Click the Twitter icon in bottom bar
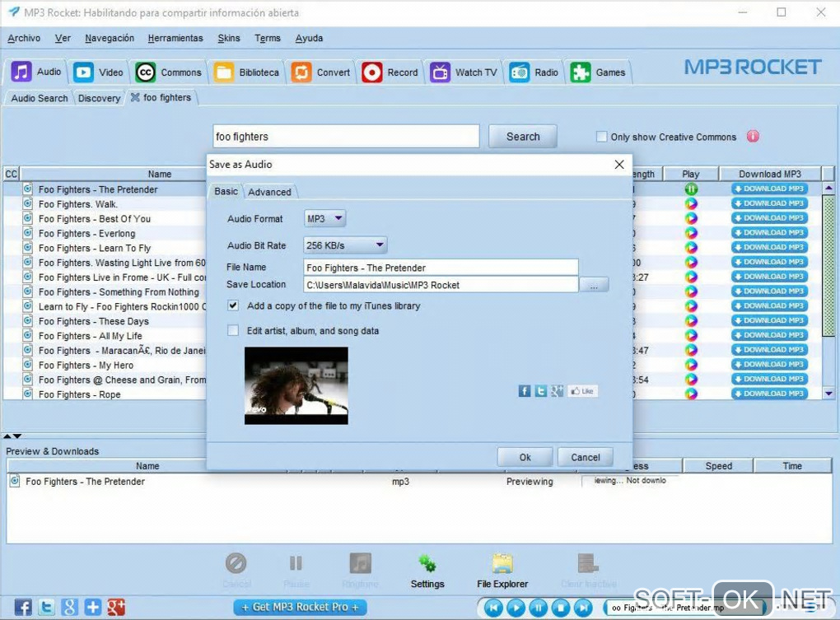This screenshot has width=840, height=620. point(46,607)
